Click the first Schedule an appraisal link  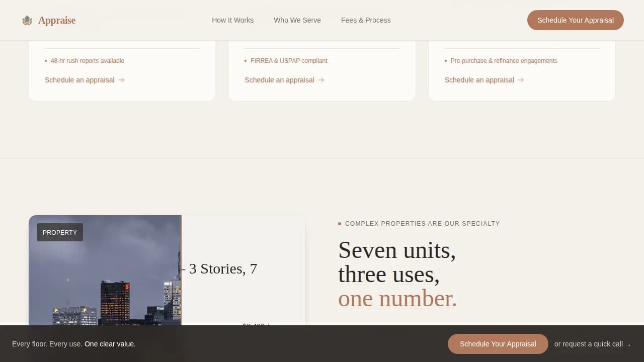(80, 80)
